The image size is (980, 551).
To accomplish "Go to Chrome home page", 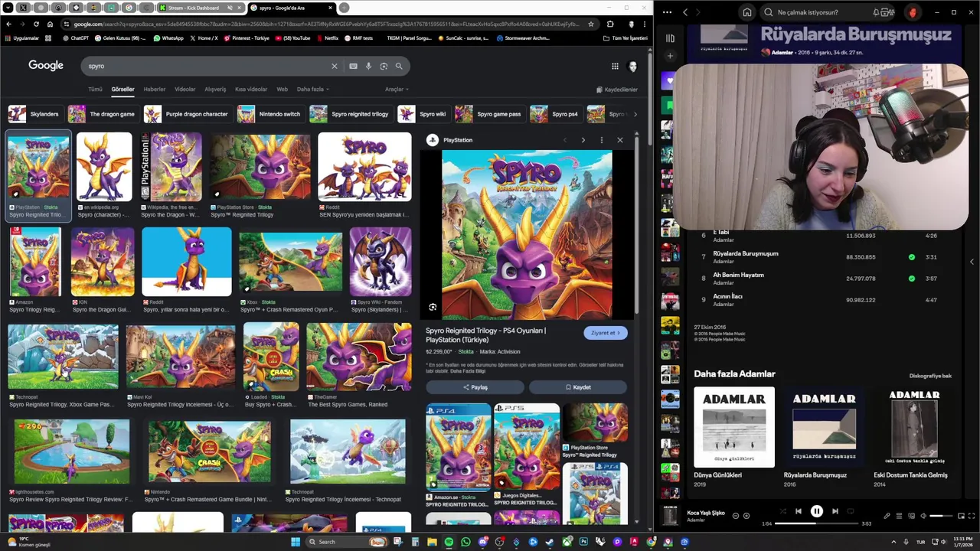I will tap(50, 24).
